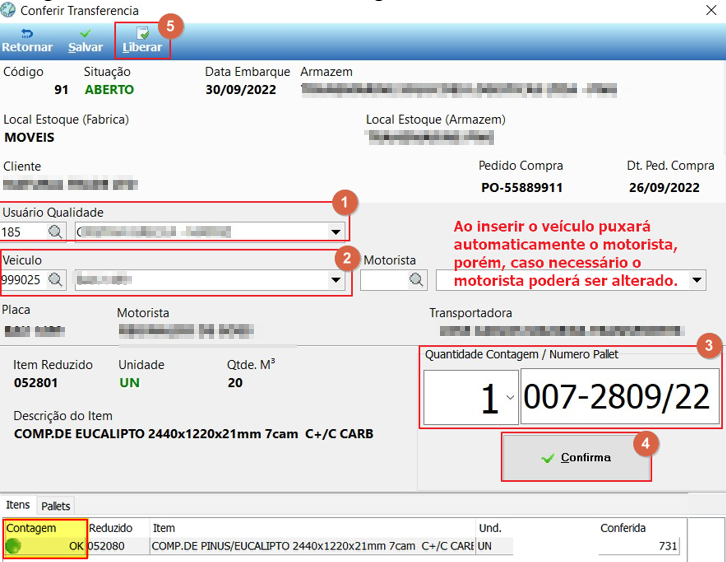The width and height of the screenshot is (726, 562).
Task: Open the Veiculo name dropdown list
Action: [336, 280]
